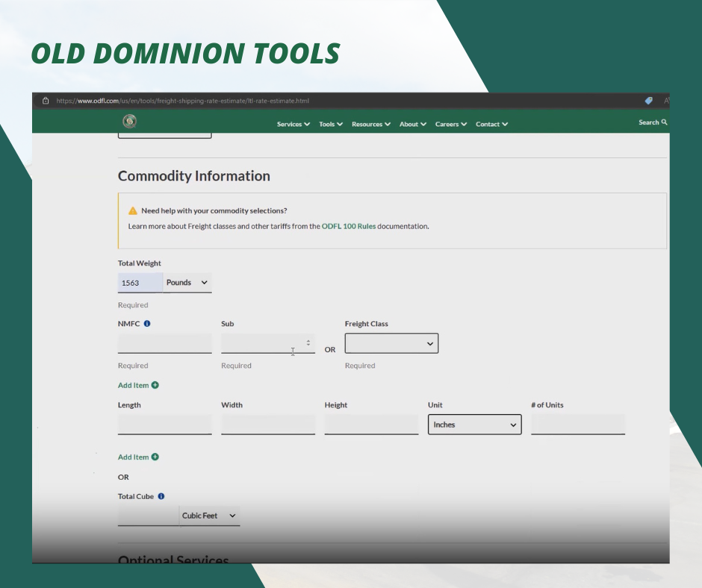Screen dimensions: 702x588
Task: Click the Width input field
Action: coord(268,425)
